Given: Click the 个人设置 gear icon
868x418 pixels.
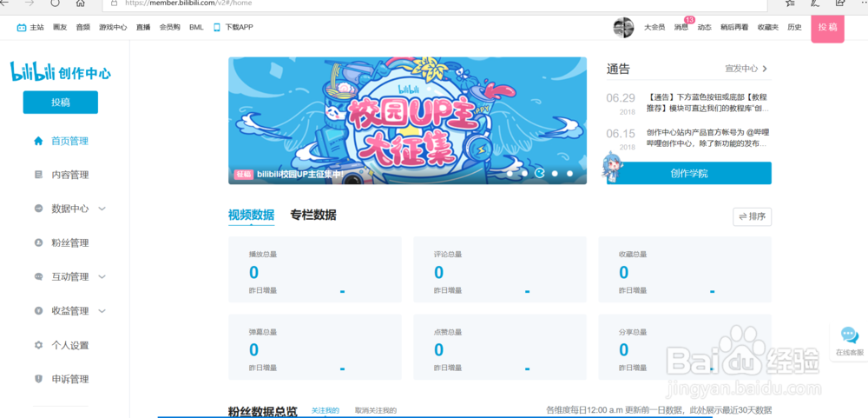Looking at the screenshot, I should click(x=38, y=345).
